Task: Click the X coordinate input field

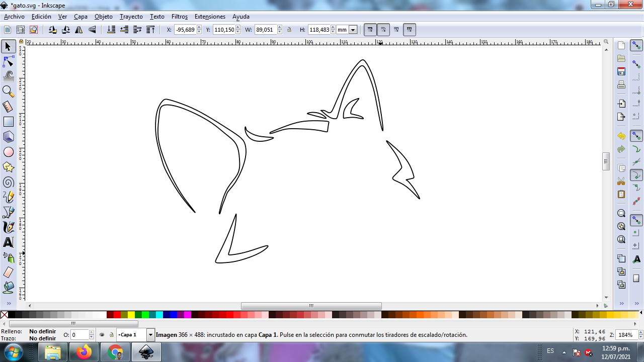Action: point(185,30)
